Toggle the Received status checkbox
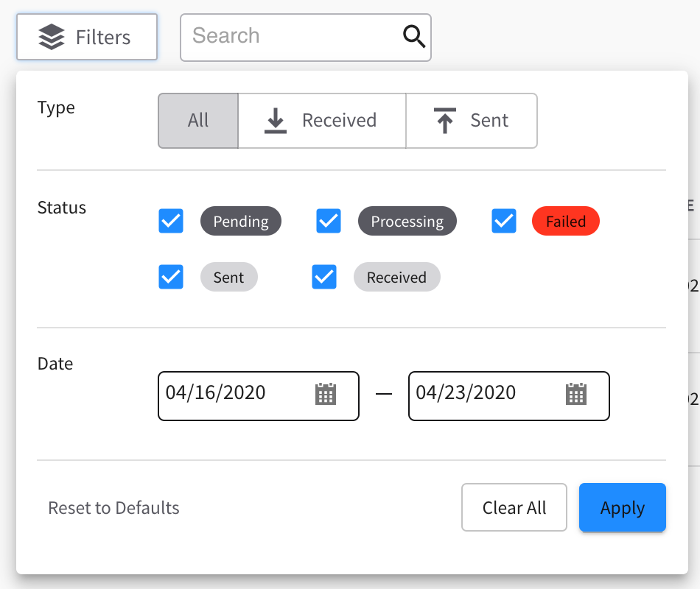Viewport: 700px width, 589px height. pyautogui.click(x=324, y=277)
